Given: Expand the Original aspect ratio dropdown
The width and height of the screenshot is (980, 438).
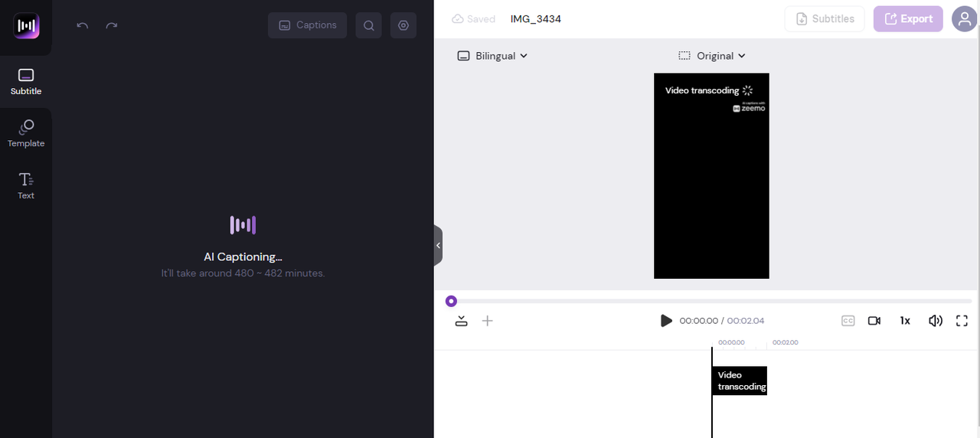Looking at the screenshot, I should point(712,56).
